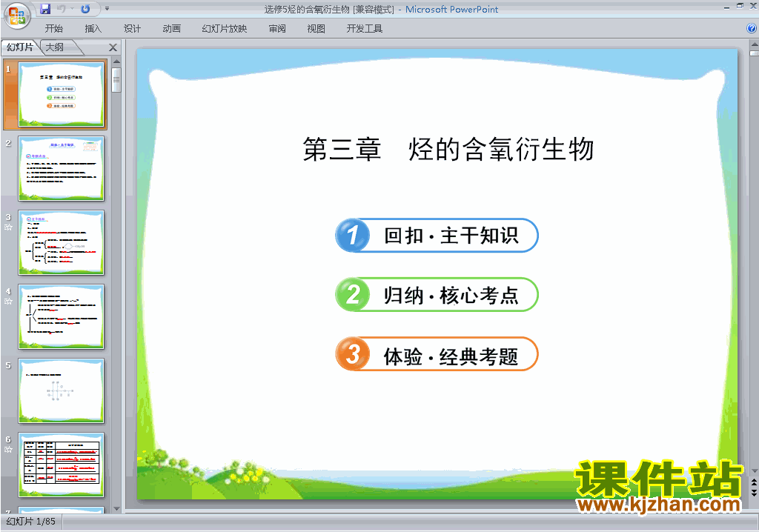759x532 pixels.
Task: Click the Redo/Repeat icon in the quick access toolbar
Action: [x=85, y=8]
